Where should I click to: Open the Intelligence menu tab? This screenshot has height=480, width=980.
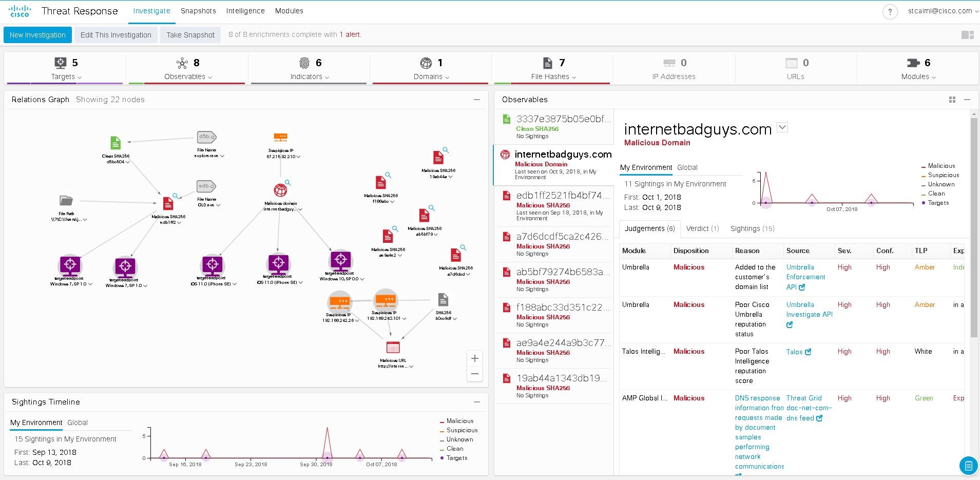pyautogui.click(x=245, y=11)
